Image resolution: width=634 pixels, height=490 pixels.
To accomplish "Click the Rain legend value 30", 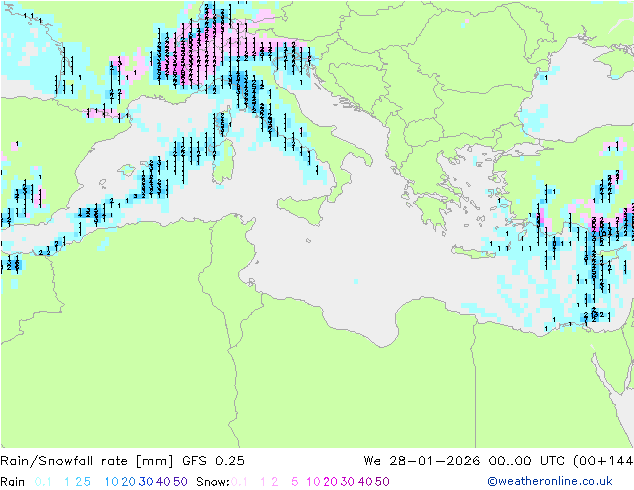I will (x=146, y=482).
